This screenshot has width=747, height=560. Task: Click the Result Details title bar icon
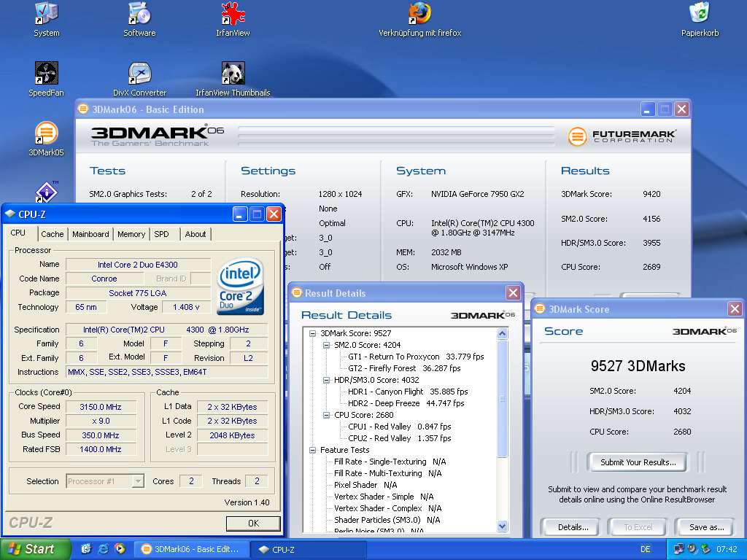(x=297, y=292)
